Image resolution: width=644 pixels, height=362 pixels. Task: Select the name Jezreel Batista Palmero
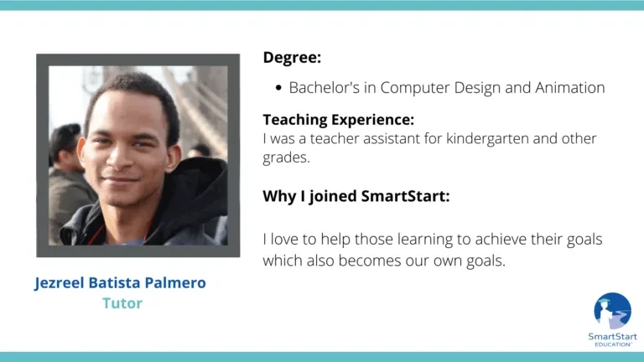pos(120,282)
